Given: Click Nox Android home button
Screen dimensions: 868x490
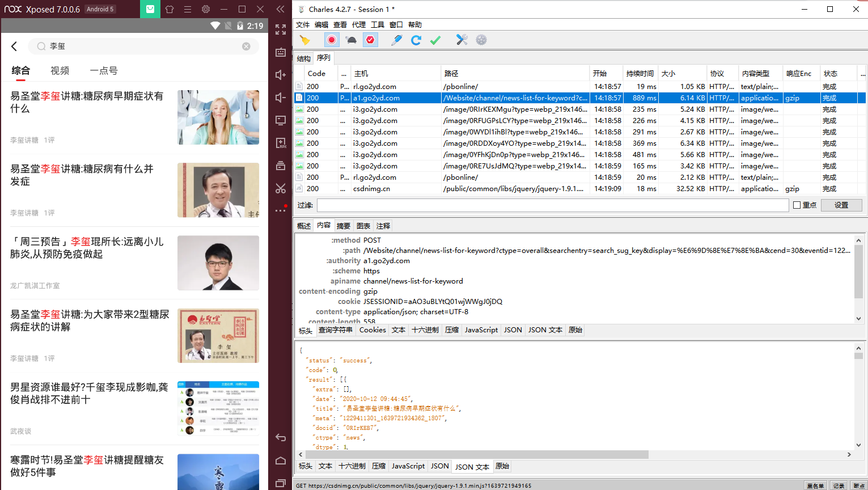Looking at the screenshot, I should pyautogui.click(x=281, y=461).
